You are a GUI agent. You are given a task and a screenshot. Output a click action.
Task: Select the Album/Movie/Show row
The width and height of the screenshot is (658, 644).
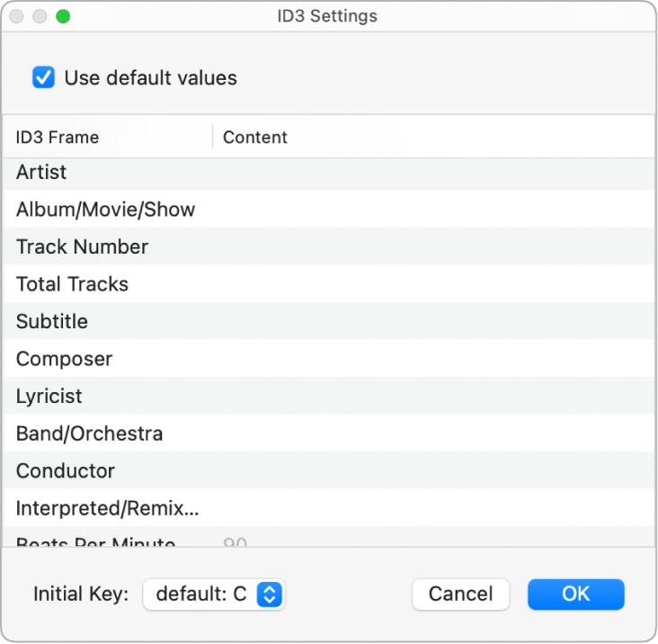click(x=105, y=210)
